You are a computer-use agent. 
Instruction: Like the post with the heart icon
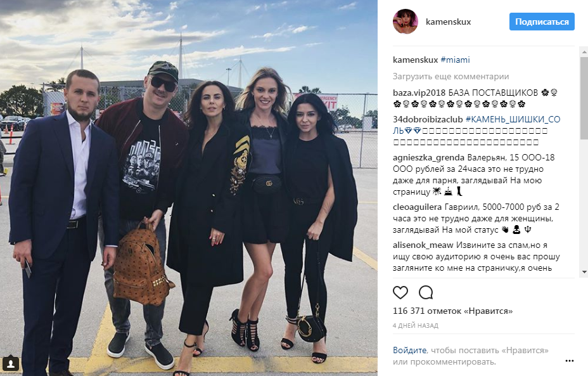pos(400,292)
